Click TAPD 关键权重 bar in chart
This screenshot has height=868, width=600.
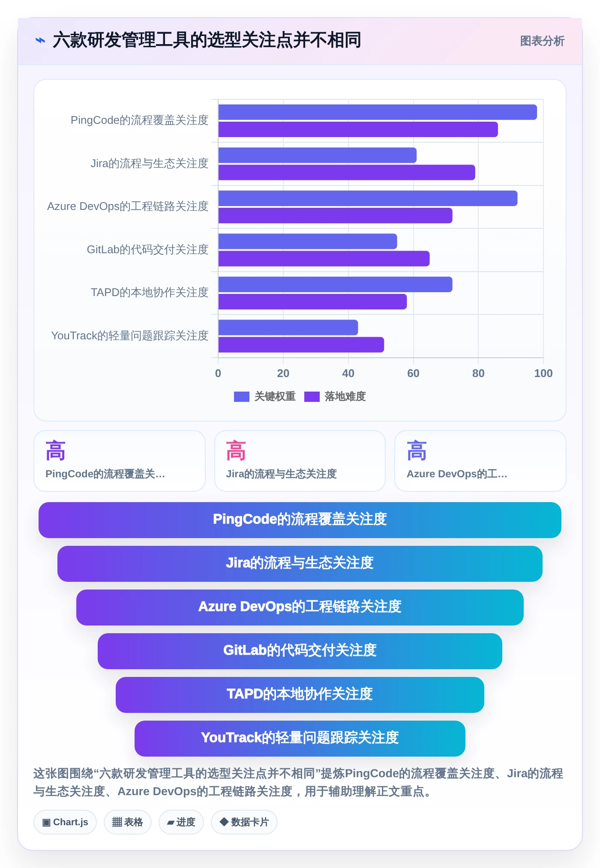pyautogui.click(x=336, y=284)
